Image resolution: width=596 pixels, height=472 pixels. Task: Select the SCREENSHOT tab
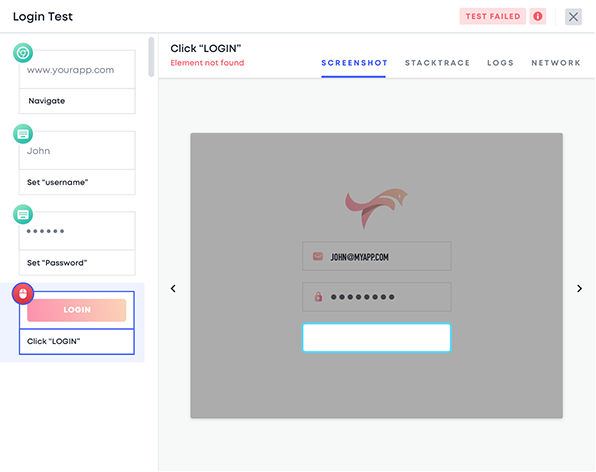354,63
